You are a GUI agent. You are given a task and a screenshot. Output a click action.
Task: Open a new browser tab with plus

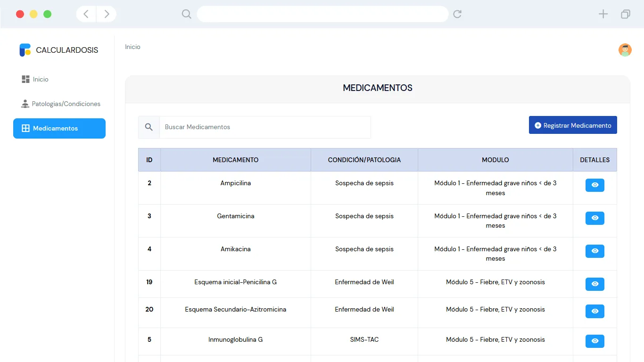point(603,14)
